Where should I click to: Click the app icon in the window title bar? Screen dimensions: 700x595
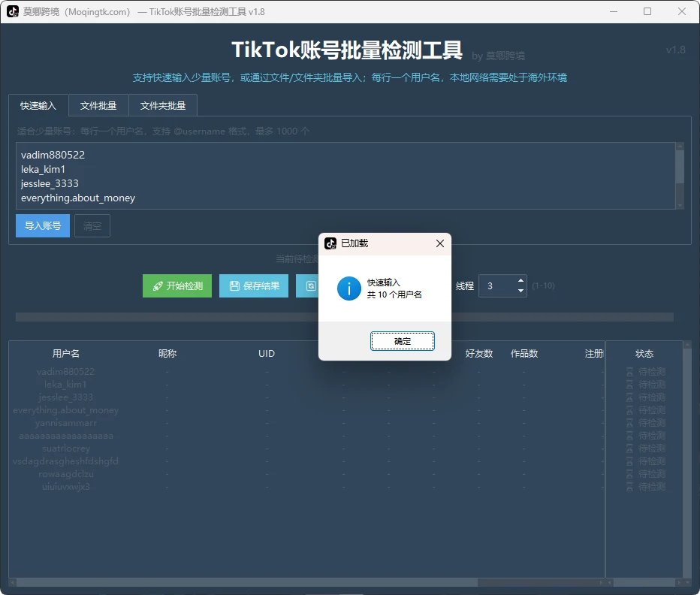pyautogui.click(x=13, y=11)
